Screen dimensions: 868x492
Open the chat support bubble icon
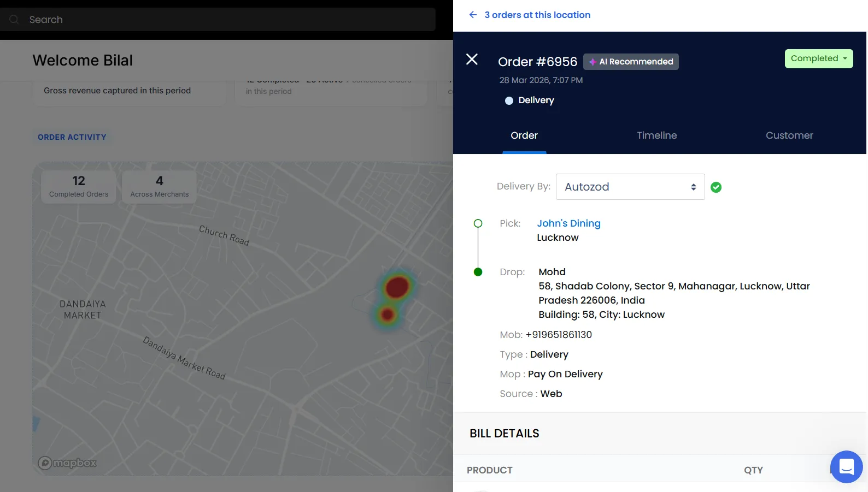[x=846, y=467]
